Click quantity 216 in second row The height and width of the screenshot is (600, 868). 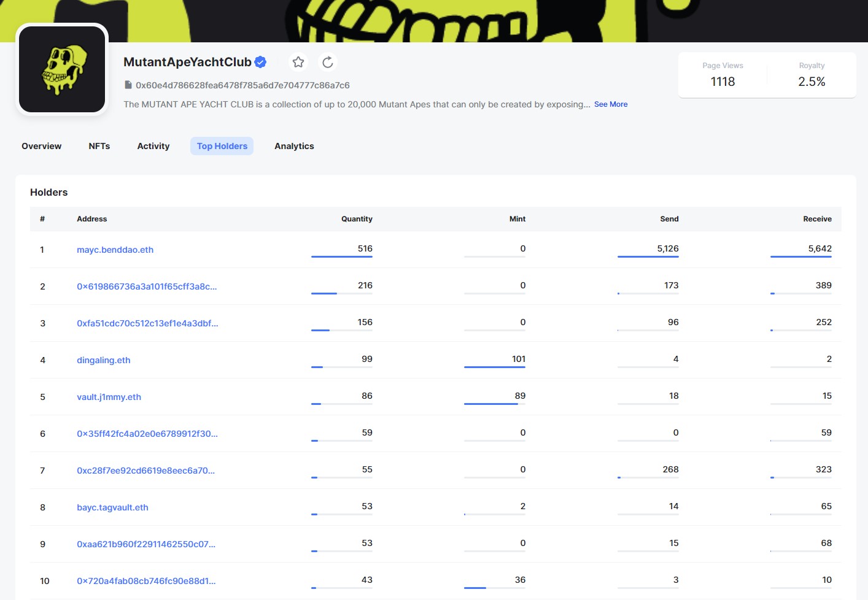(365, 285)
